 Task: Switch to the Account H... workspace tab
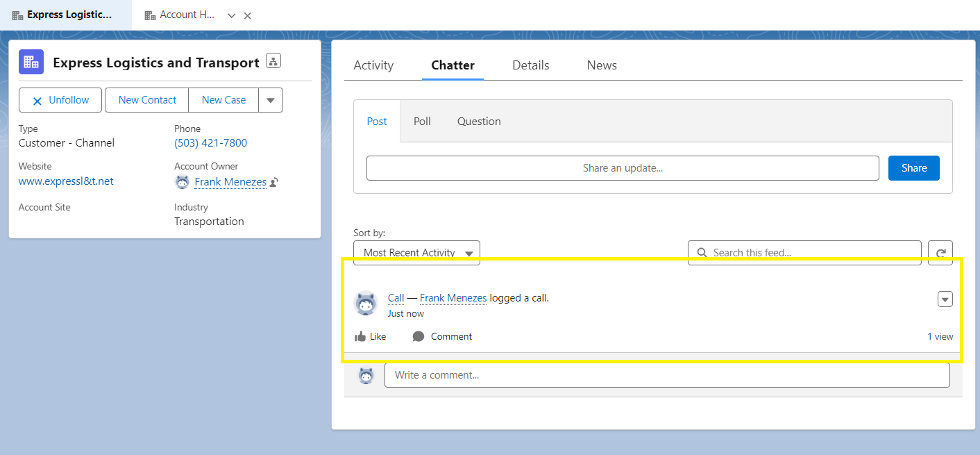(x=180, y=15)
